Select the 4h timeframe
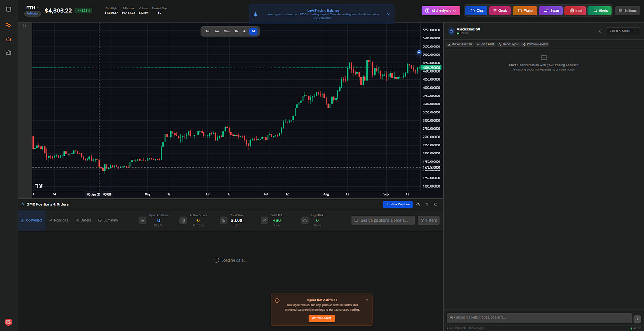Screen dimensions: 644x331 pos(245,31)
